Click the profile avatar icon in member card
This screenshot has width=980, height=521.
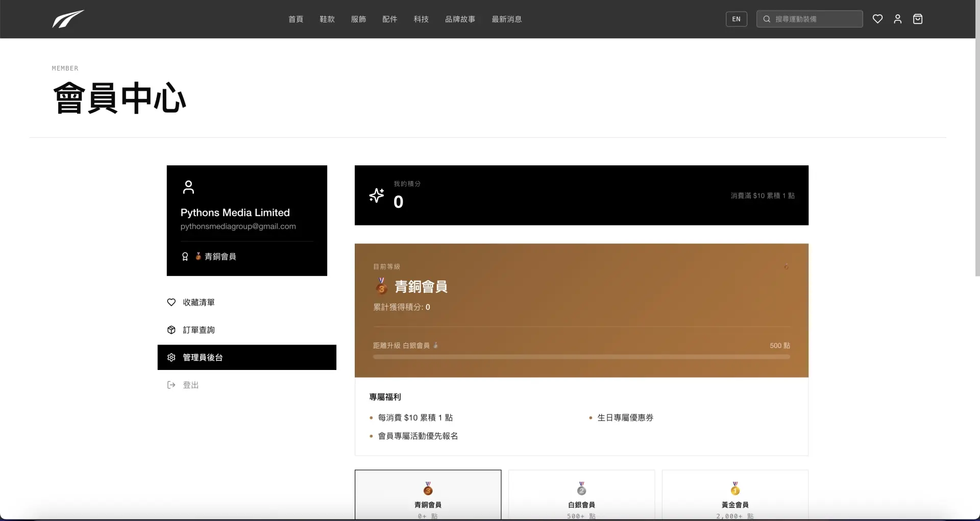click(188, 187)
